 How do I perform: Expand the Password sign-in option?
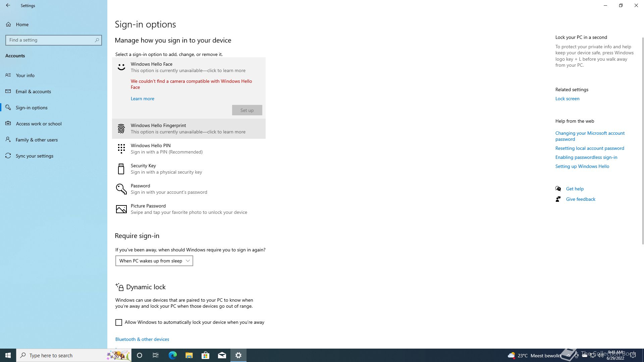pyautogui.click(x=189, y=189)
